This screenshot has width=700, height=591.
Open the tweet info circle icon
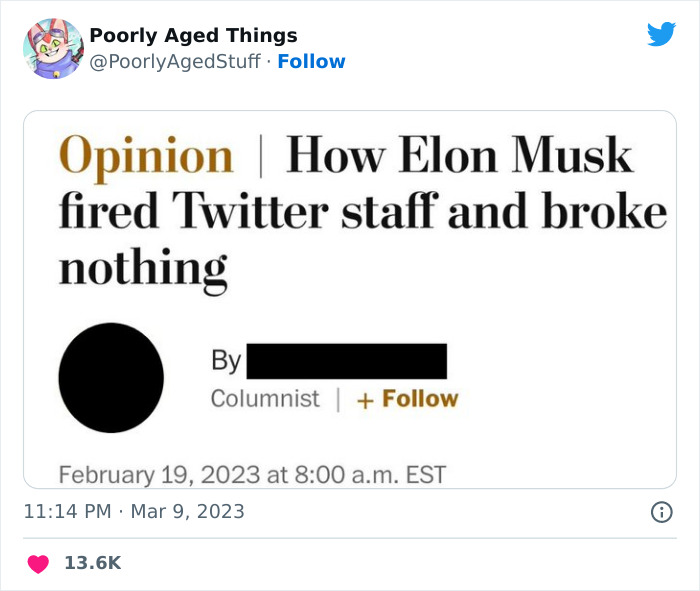[661, 512]
